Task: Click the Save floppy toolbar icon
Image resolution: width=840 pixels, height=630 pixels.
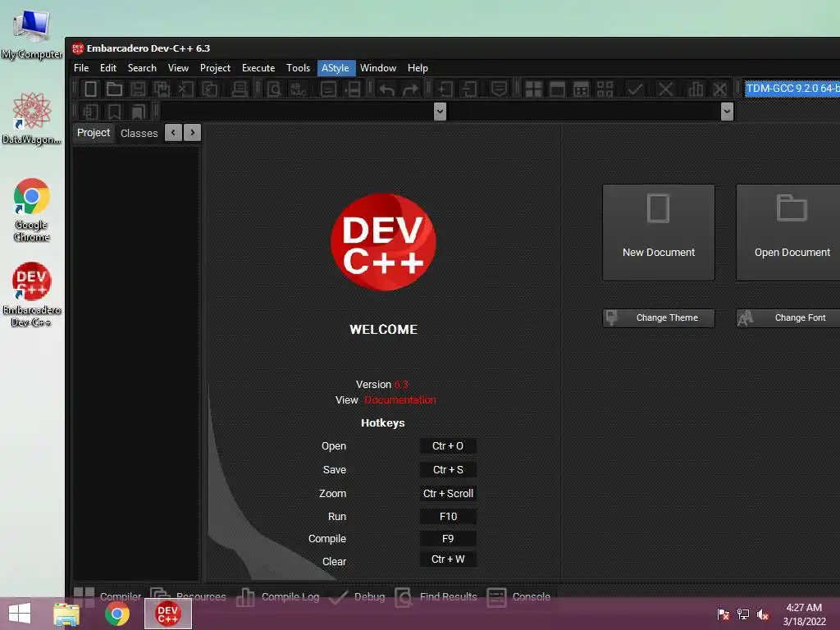Action: [x=138, y=89]
